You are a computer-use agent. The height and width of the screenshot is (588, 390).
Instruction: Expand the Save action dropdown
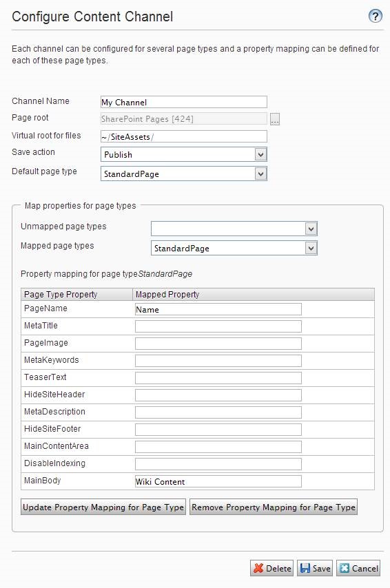(184, 154)
